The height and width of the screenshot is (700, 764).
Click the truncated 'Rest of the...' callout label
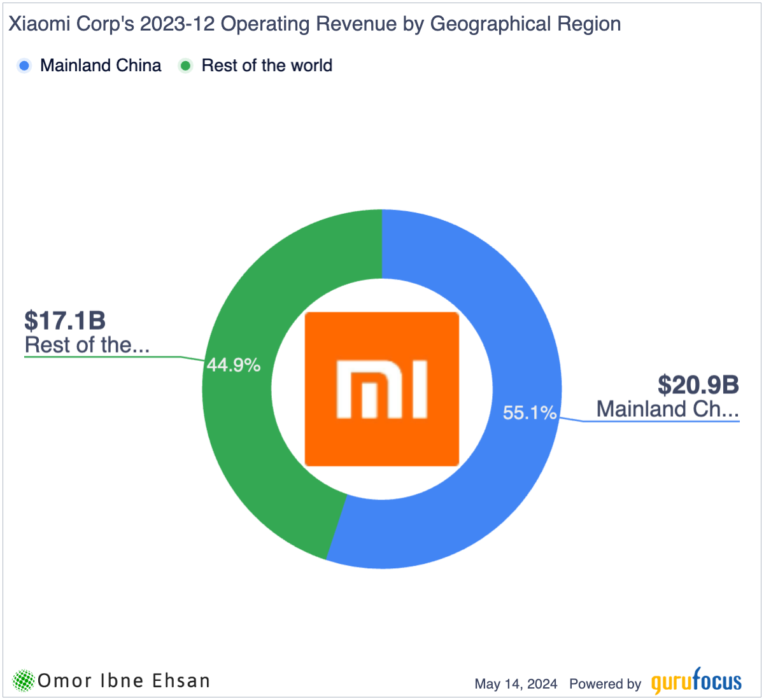coord(87,344)
